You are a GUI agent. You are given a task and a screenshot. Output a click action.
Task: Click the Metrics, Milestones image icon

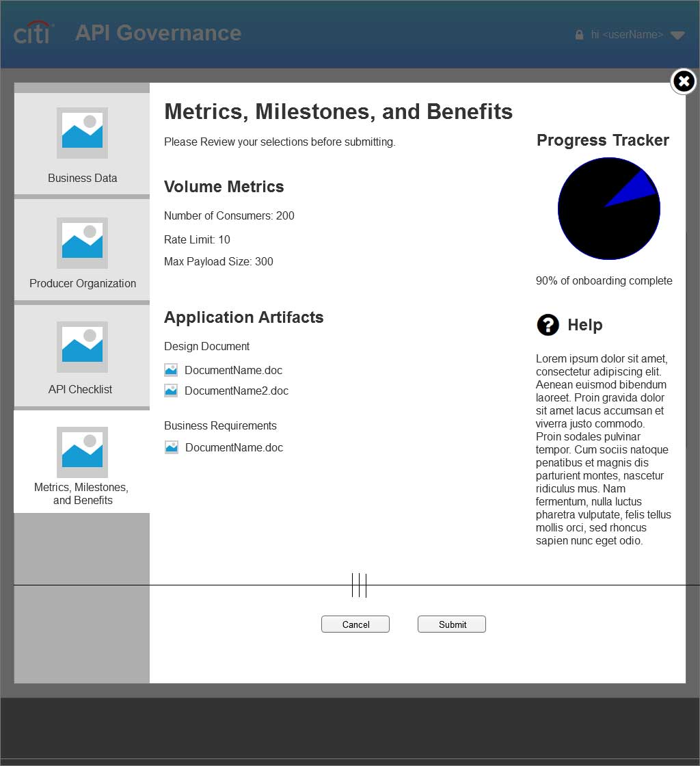(x=82, y=452)
